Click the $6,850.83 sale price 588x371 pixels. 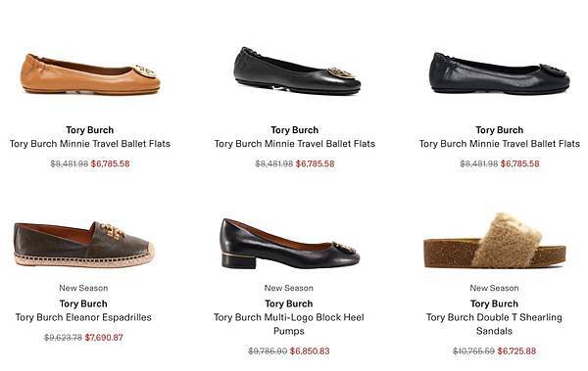pyautogui.click(x=310, y=351)
